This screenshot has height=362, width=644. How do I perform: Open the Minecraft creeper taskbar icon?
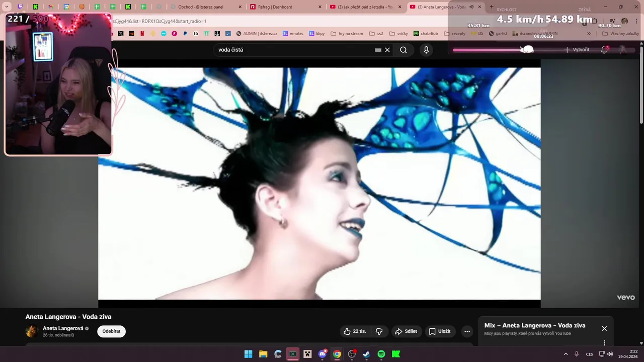point(307,354)
